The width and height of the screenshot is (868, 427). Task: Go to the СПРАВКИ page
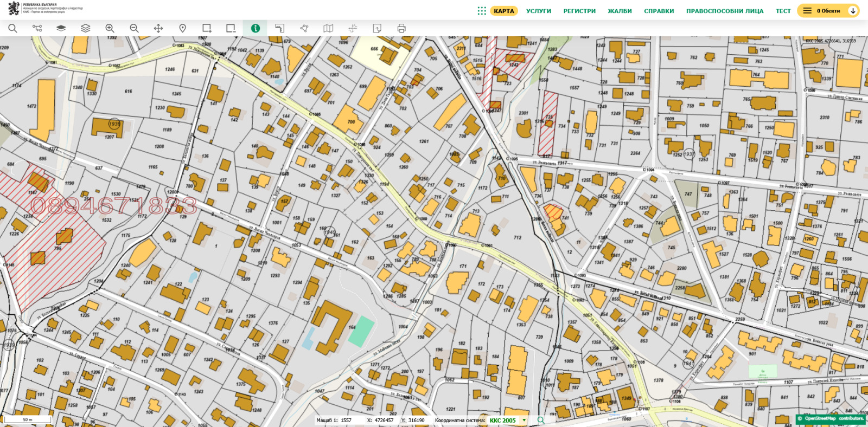coord(659,11)
